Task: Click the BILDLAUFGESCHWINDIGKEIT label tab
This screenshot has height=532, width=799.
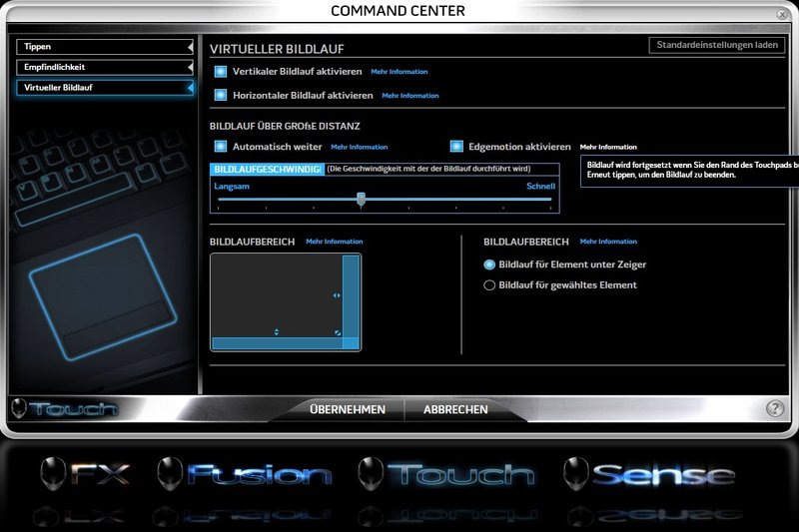Action: click(x=267, y=170)
